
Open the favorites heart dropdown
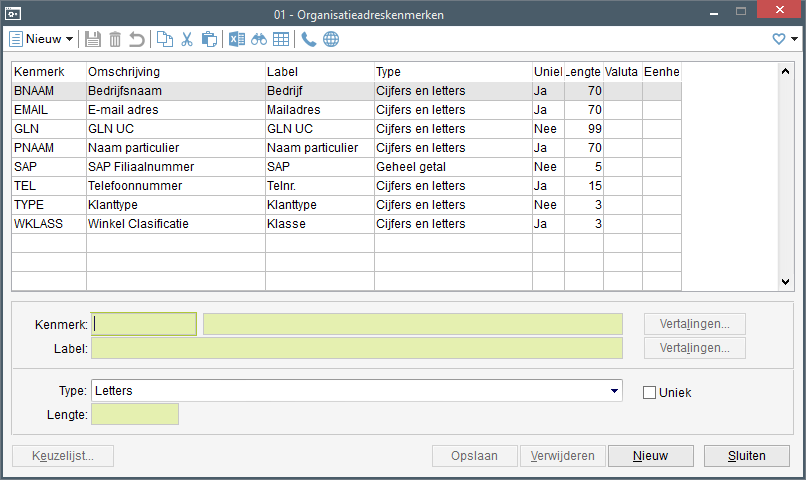pos(785,39)
